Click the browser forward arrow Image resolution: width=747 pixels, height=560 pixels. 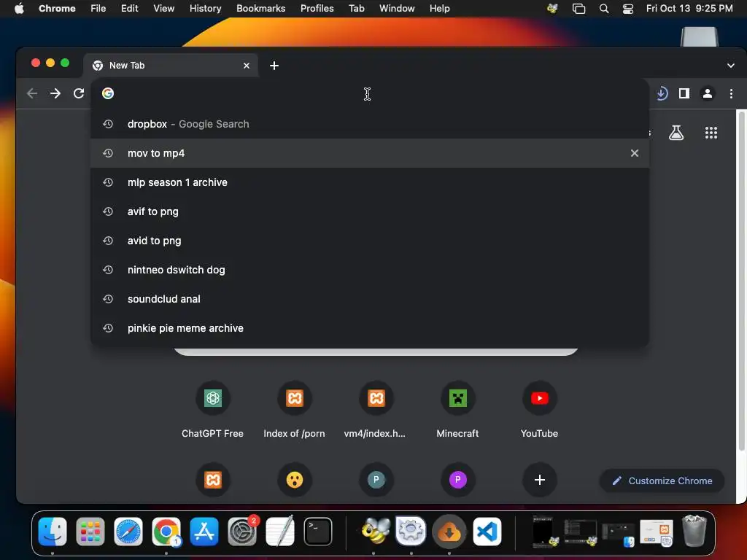click(55, 93)
